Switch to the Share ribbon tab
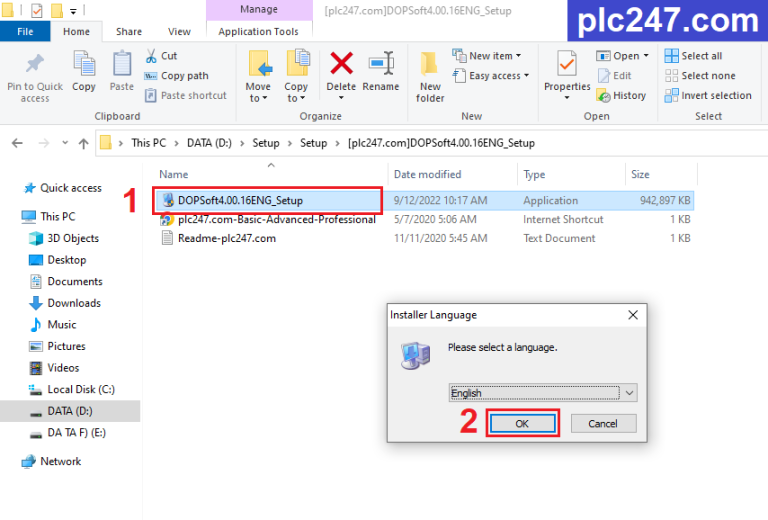 129,31
